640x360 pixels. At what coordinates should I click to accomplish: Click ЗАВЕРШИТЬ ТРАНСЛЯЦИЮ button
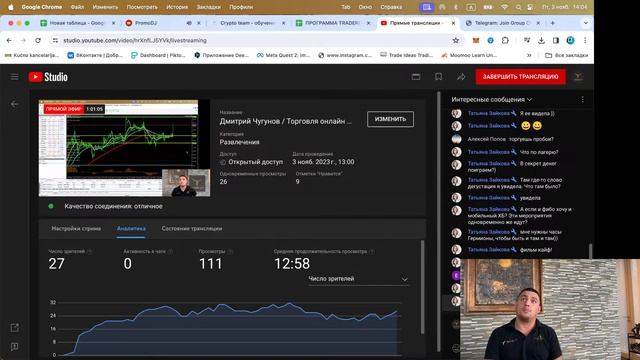(520, 77)
